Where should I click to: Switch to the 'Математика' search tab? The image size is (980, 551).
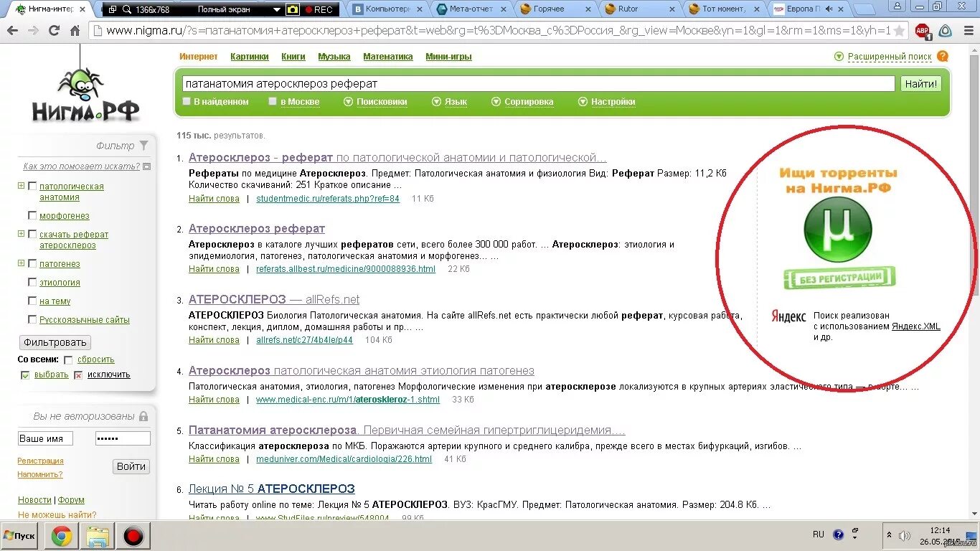coord(388,57)
